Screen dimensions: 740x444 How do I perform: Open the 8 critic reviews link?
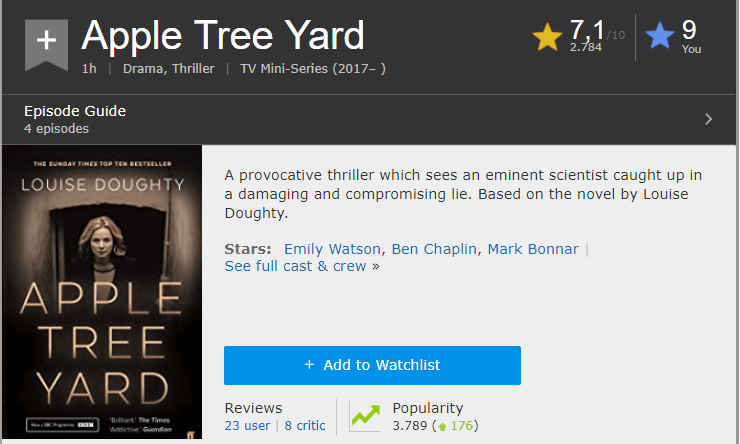[x=304, y=425]
